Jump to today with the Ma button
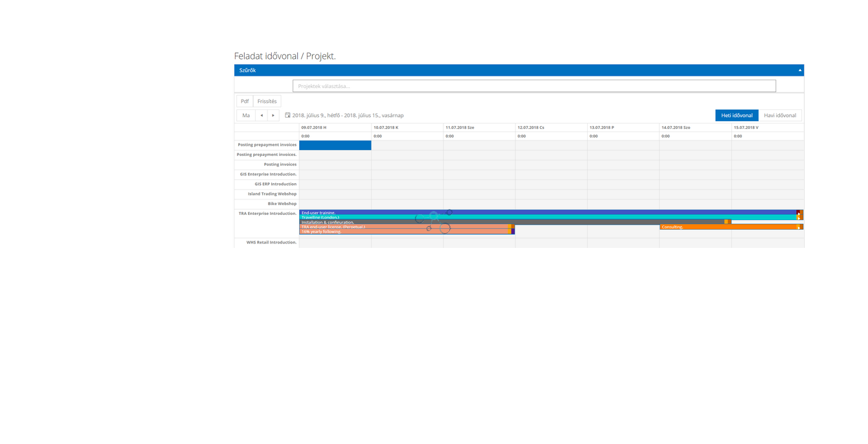Image resolution: width=868 pixels, height=444 pixels. [x=246, y=115]
